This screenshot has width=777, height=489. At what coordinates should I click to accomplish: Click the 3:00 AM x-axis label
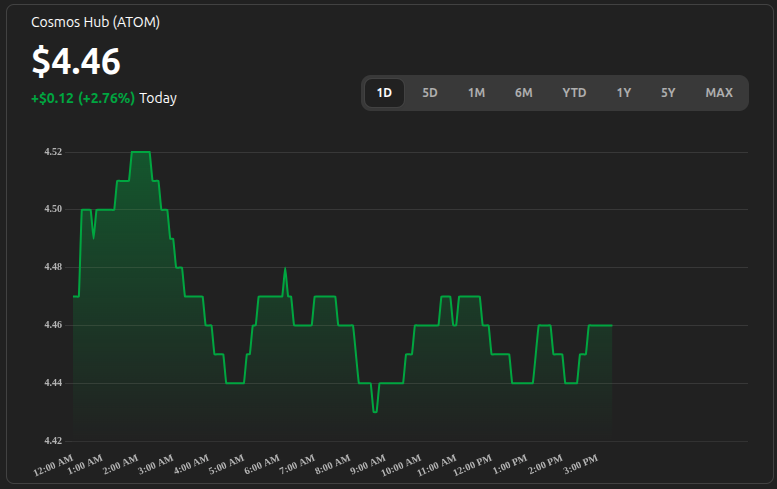[x=156, y=464]
